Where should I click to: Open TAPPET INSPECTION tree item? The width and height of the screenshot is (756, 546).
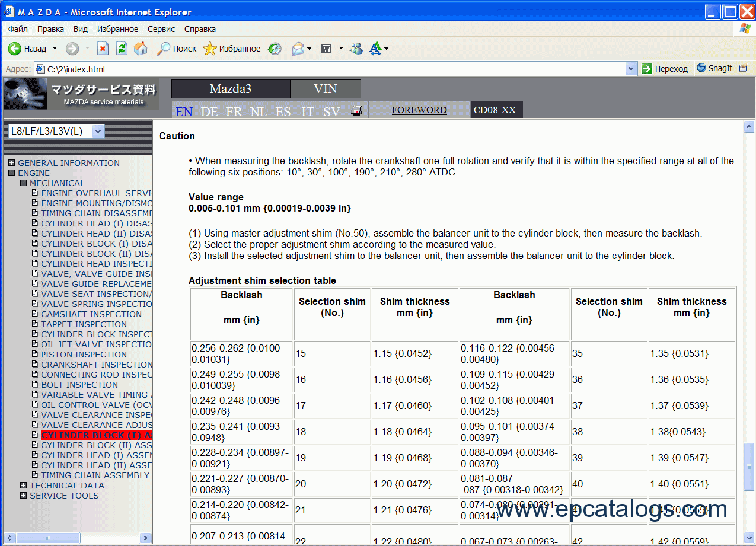tap(84, 324)
